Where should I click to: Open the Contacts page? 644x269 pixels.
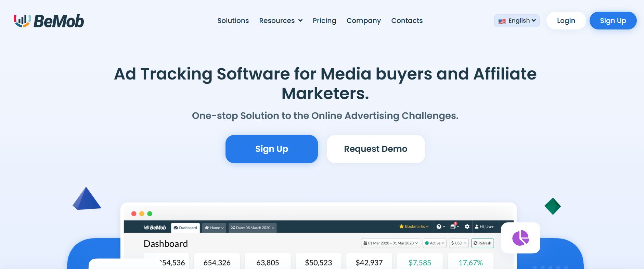[x=407, y=21]
